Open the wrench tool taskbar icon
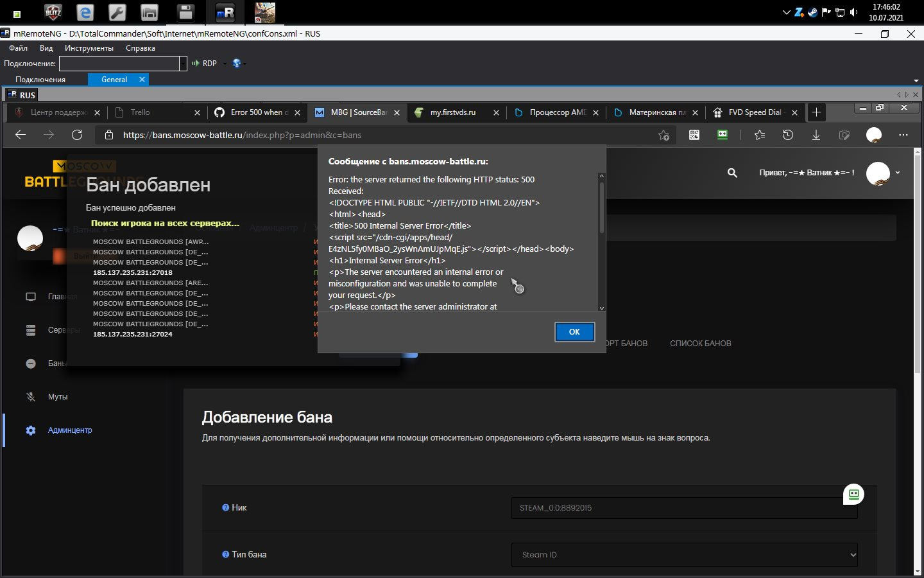This screenshot has height=578, width=924. click(x=117, y=12)
